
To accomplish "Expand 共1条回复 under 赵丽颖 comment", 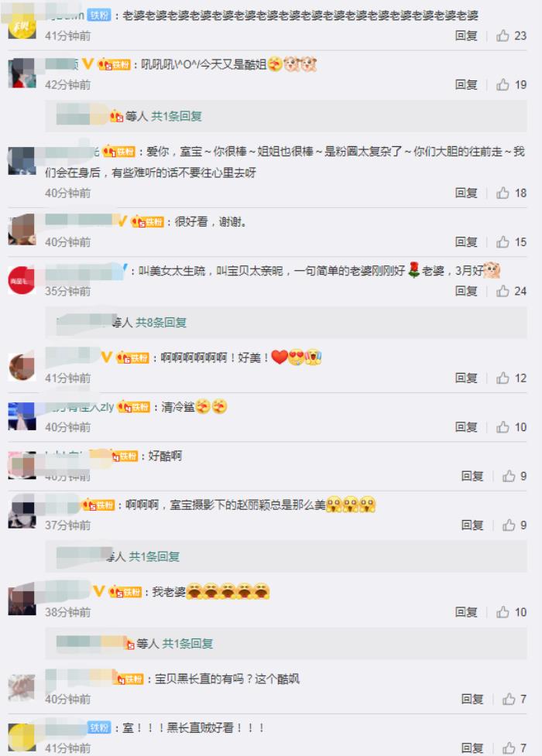I will pyautogui.click(x=154, y=557).
